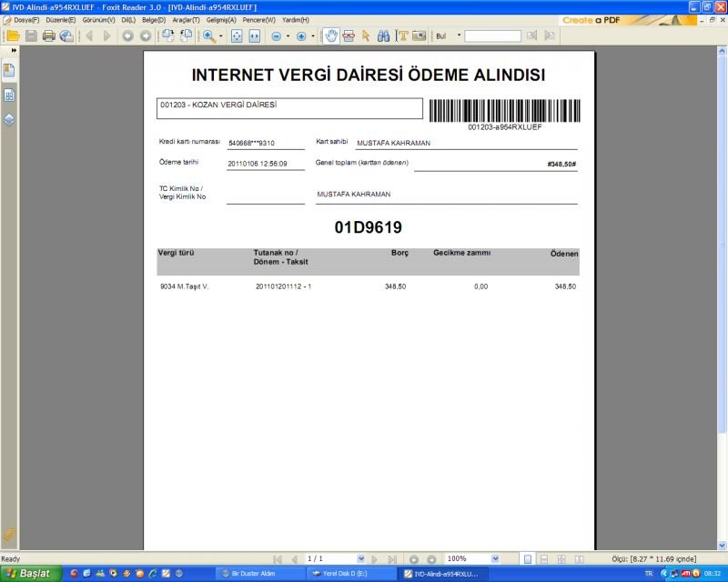Open the Araçlar(T) menu
The width and height of the screenshot is (728, 582).
point(187,19)
